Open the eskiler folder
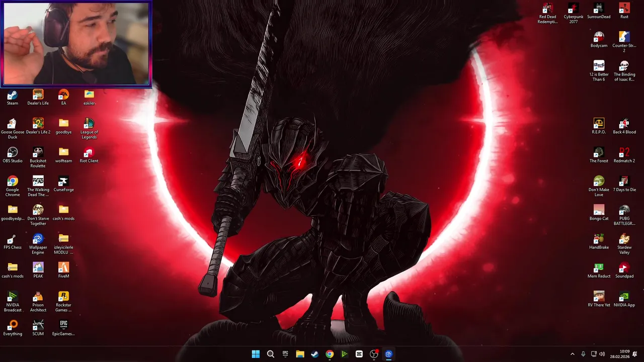Screen dimensions: 644x362 point(89,98)
